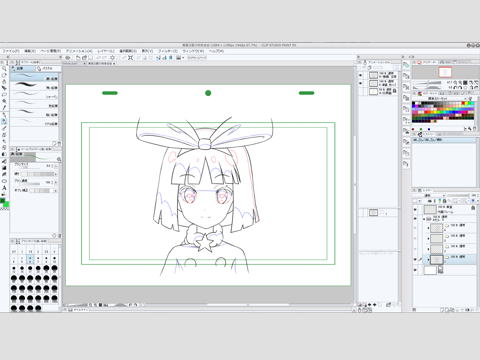Select the Figure ellipse tool
This screenshot has height=360, width=480.
4,181
